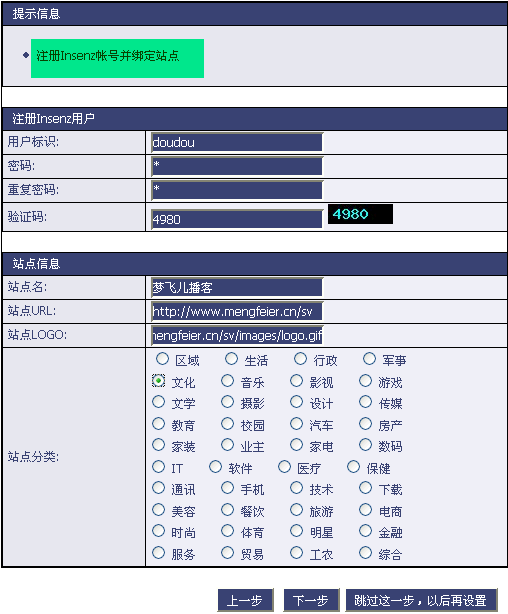Focus the 用户标识 input field
This screenshot has height=614, width=508.
(x=237, y=142)
